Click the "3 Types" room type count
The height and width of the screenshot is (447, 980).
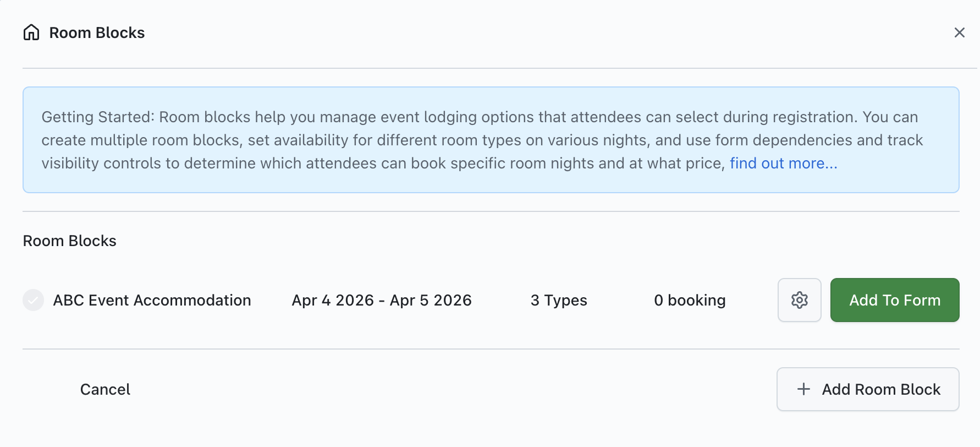(x=559, y=300)
